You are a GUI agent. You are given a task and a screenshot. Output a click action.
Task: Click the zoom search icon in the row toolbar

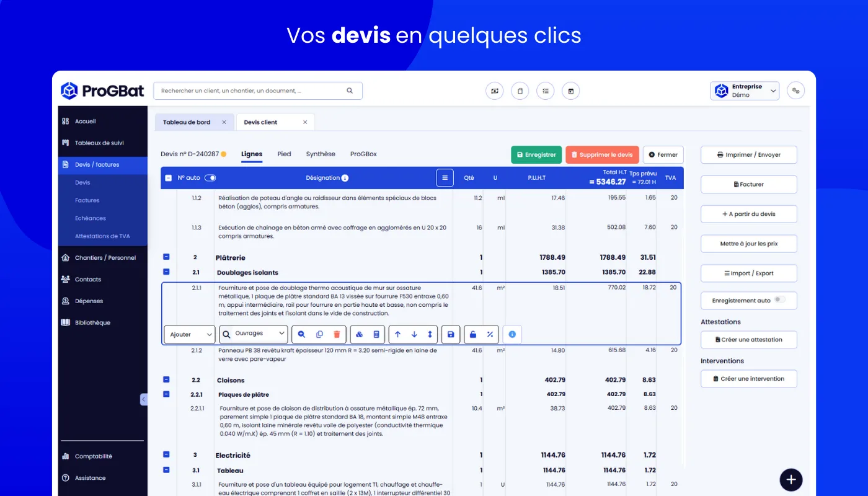(x=302, y=334)
